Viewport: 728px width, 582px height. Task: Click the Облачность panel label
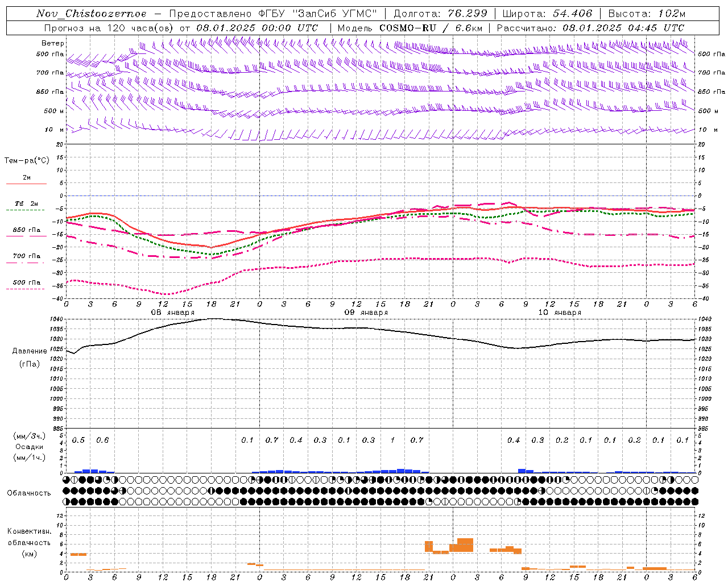pos(28,493)
